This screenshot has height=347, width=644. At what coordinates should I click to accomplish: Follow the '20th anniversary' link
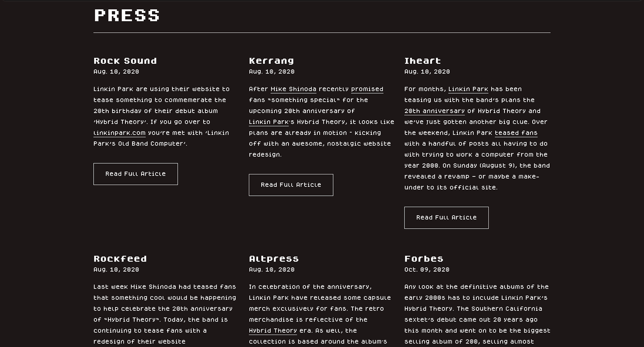[434, 111]
